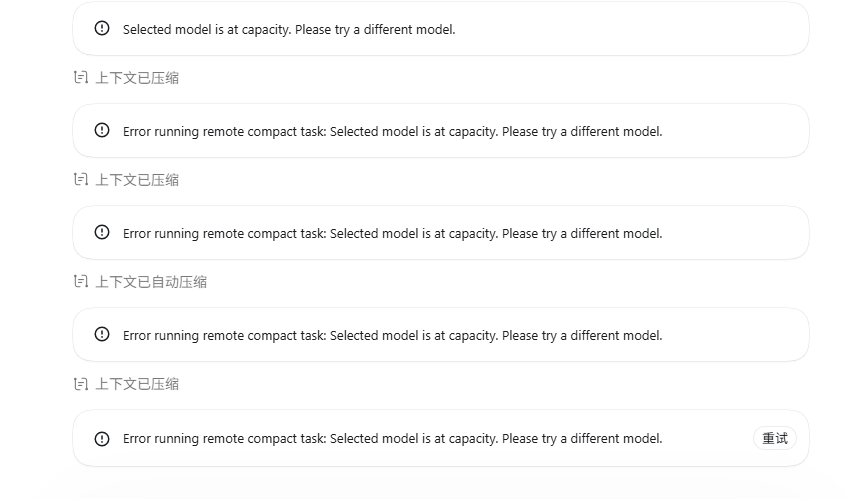
Task: Click warning icon in error above 上下文已自动压缩
Action: click(102, 232)
